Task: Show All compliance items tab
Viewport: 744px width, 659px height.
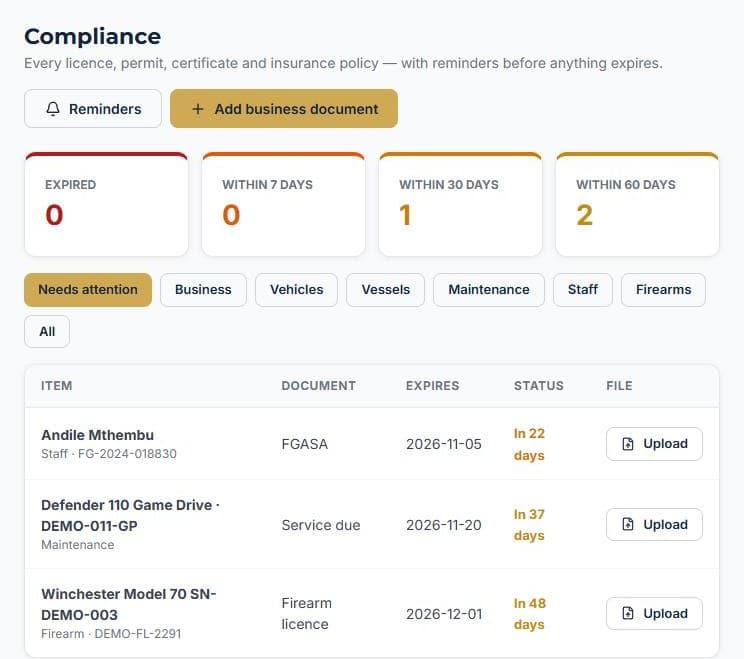Action: click(47, 332)
